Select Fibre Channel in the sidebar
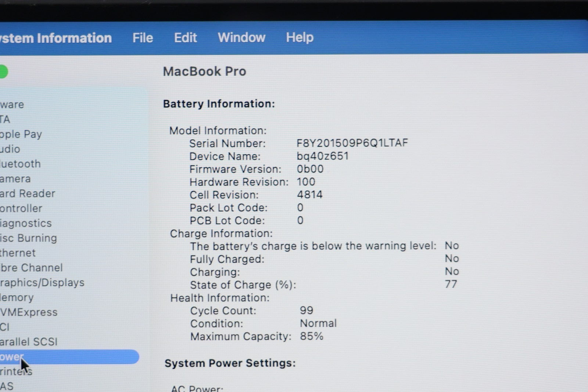 pyautogui.click(x=31, y=268)
